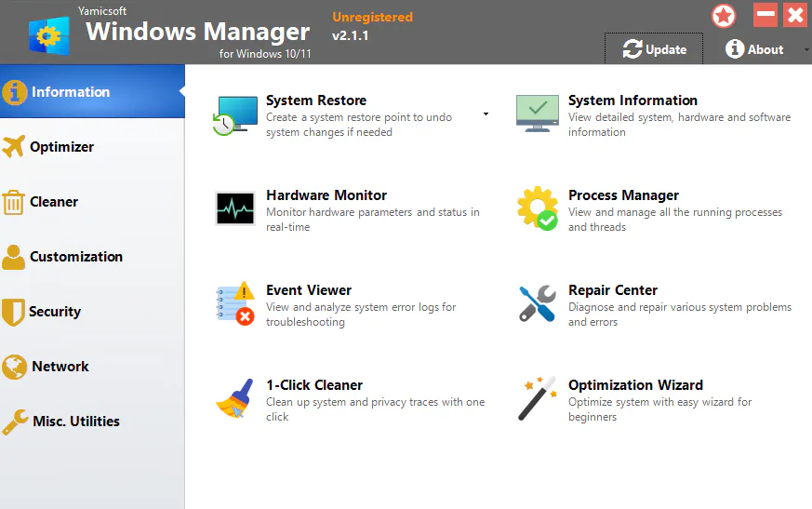Select the Network category
812x509 pixels.
[92, 367]
